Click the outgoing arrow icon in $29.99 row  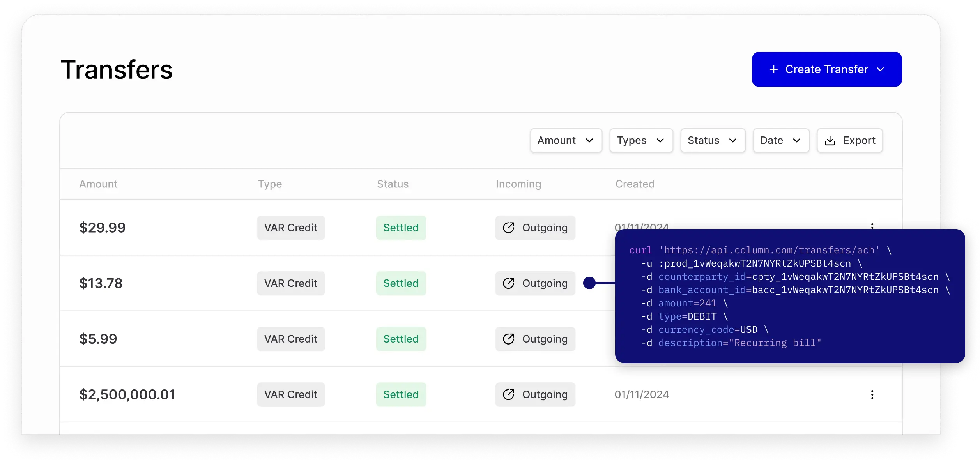point(508,228)
